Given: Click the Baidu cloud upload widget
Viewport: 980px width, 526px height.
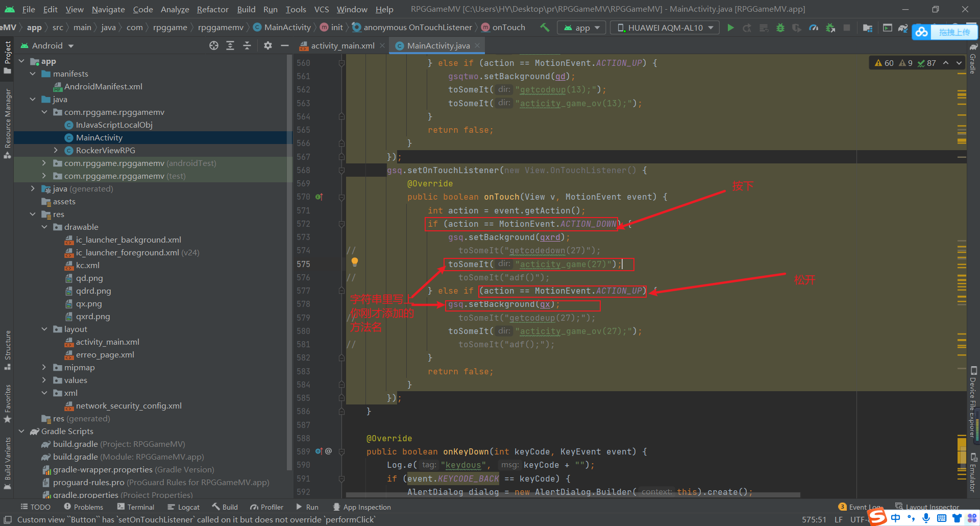Looking at the screenshot, I should [x=944, y=32].
